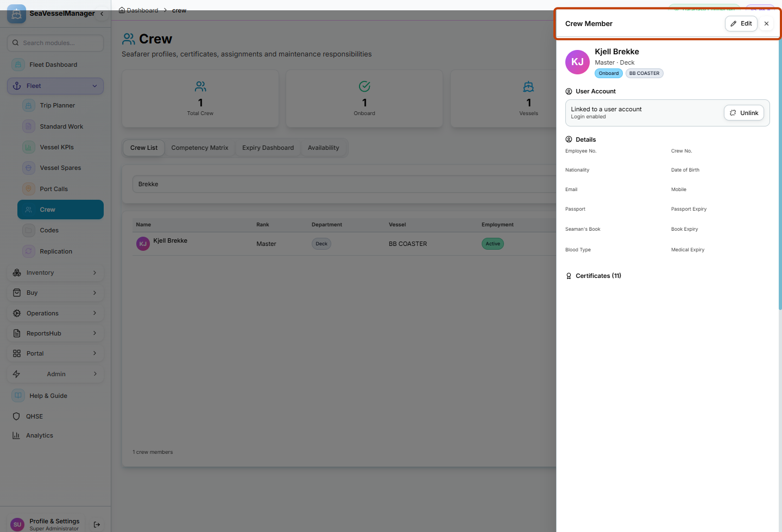Click the Fleet anchor icon
782x532 pixels.
[x=17, y=86]
